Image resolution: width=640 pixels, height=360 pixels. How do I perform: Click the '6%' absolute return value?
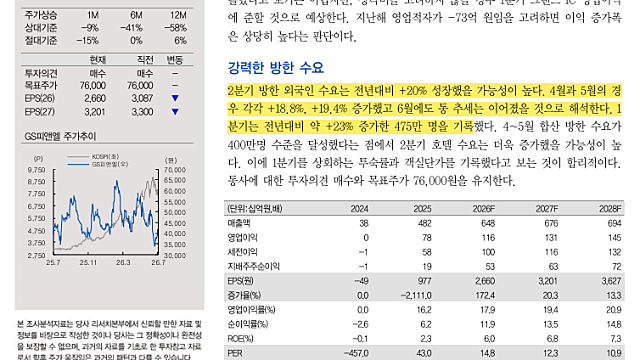[x=180, y=40]
